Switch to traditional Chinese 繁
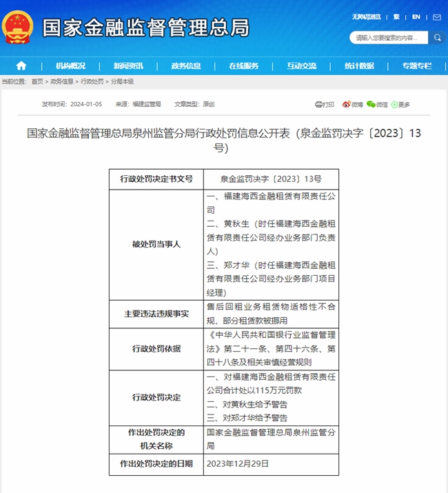448x493 pixels. coord(396,17)
